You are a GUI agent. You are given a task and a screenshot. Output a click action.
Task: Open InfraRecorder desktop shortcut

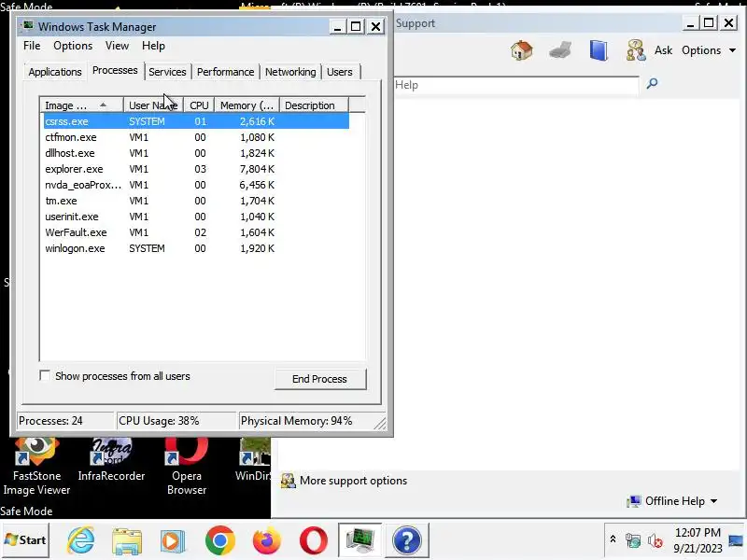point(111,460)
